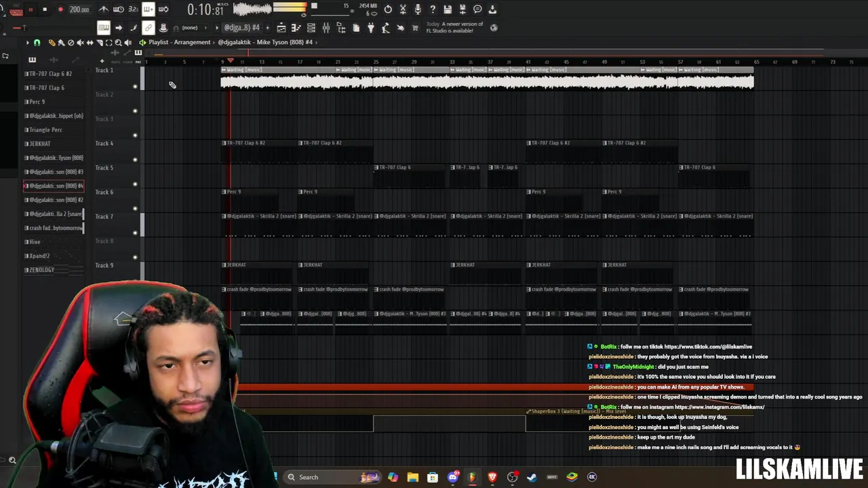Open the pattern selector @djga..8} #4
868x488 pixels.
[x=242, y=28]
